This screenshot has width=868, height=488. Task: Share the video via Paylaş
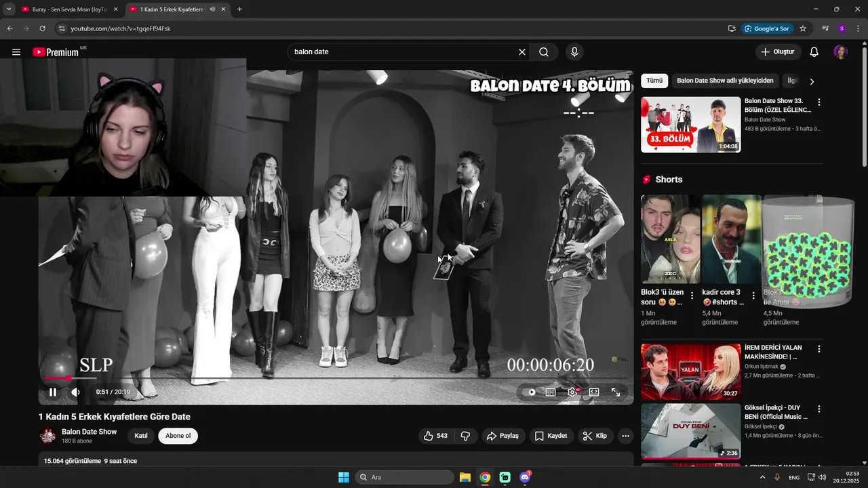pyautogui.click(x=502, y=436)
